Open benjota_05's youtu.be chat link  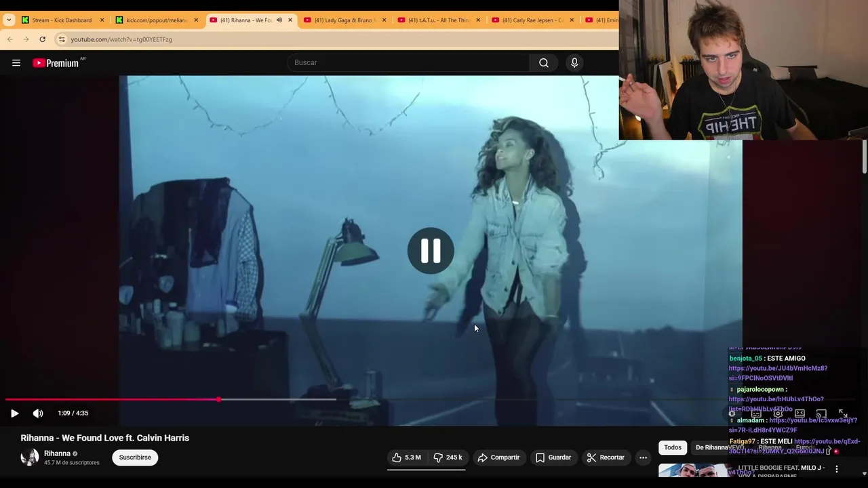click(778, 373)
